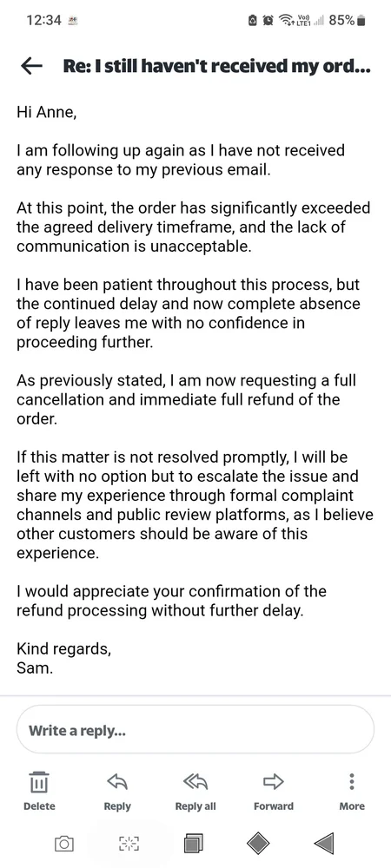Viewport: 391px width, 868px height.
Task: Delete this email with the trash icon
Action: 39,782
